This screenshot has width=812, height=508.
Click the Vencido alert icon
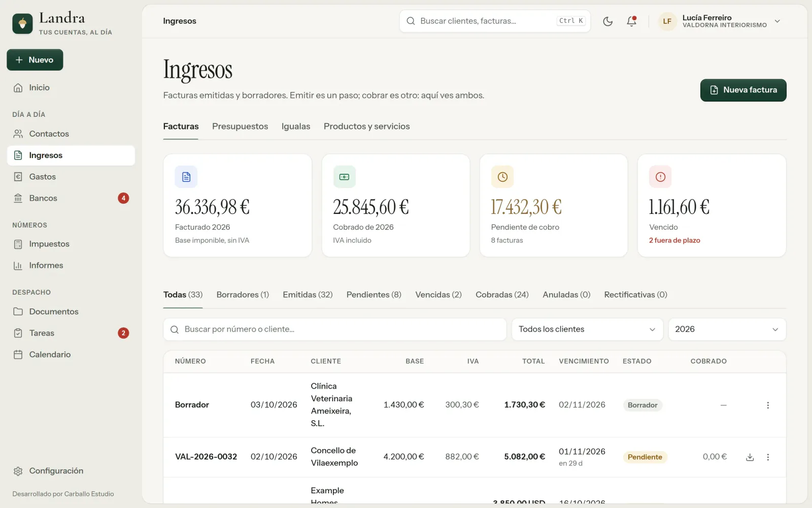pyautogui.click(x=660, y=177)
